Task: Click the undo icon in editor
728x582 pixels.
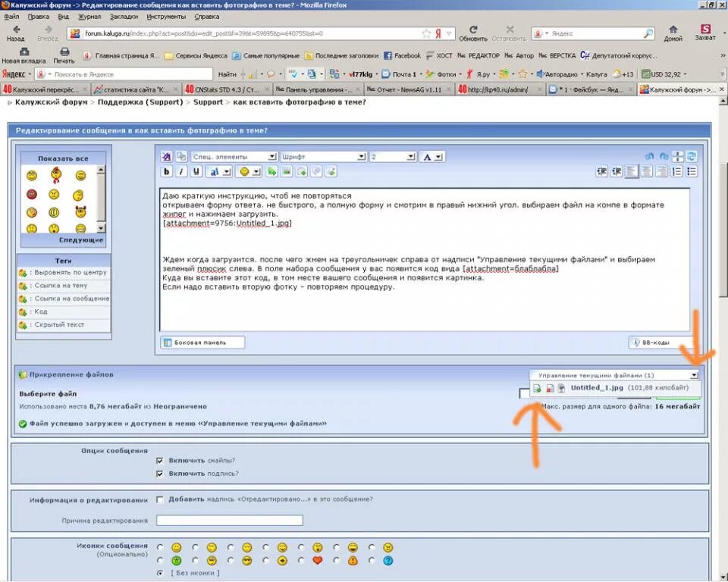Action: point(650,156)
